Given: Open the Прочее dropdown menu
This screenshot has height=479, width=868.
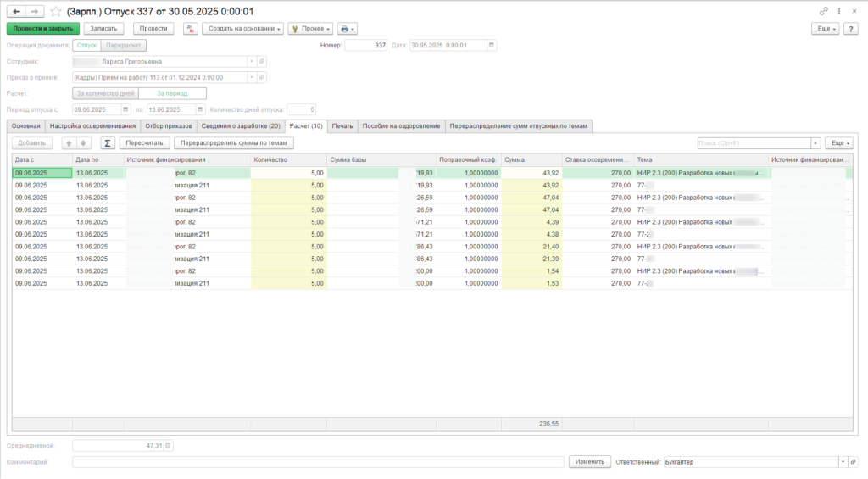Looking at the screenshot, I should click(x=310, y=28).
